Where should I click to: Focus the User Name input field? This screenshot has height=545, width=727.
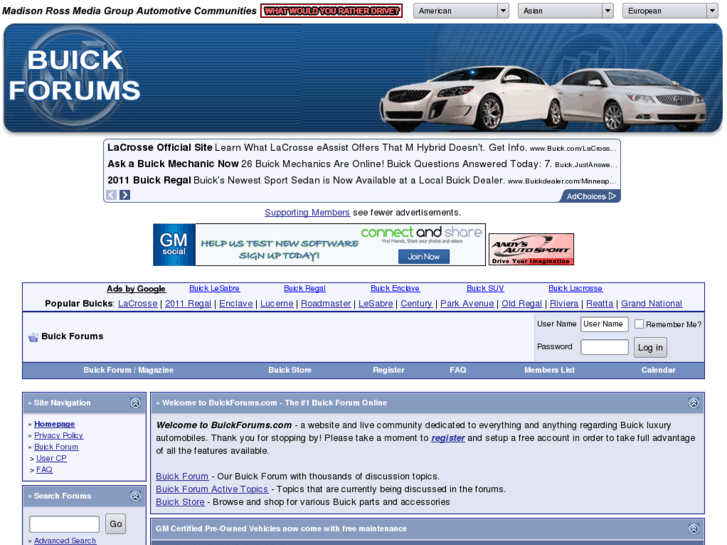click(x=605, y=324)
